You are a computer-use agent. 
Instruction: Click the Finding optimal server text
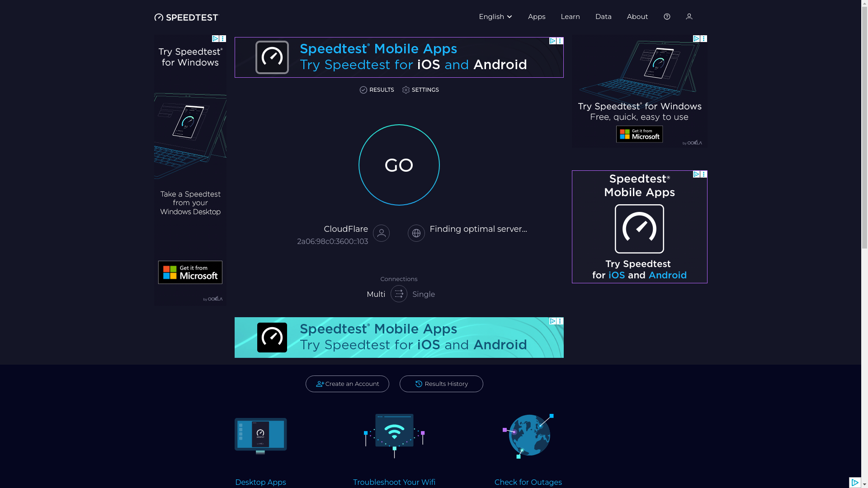478,229
